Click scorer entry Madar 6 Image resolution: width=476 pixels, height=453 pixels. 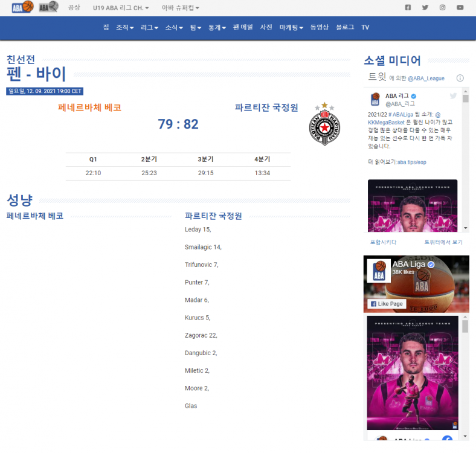pyautogui.click(x=197, y=300)
